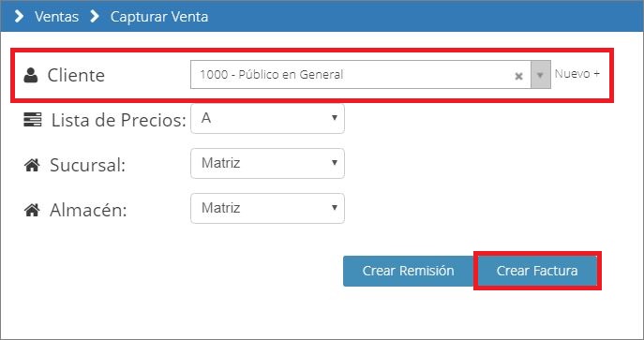Click the person icon beside Cliente

coord(30,75)
